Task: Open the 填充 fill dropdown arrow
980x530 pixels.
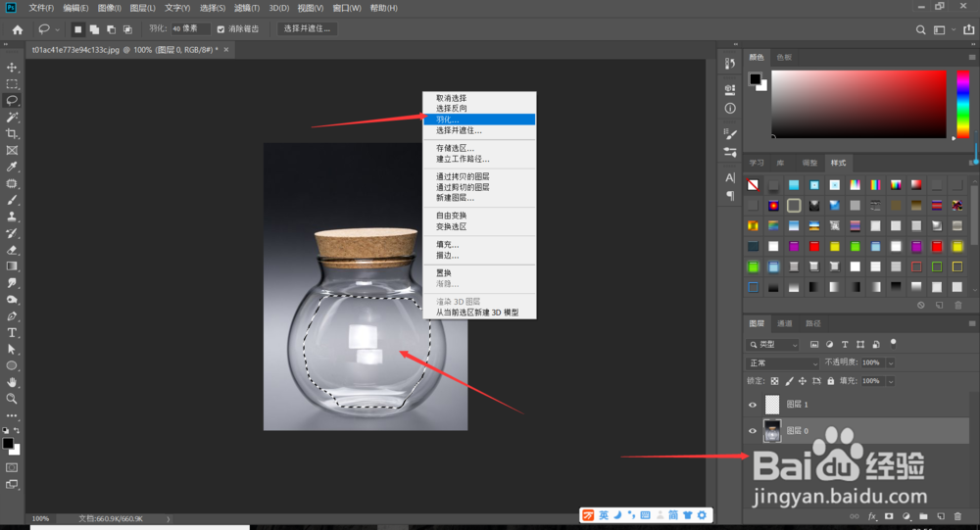Action: (x=891, y=381)
